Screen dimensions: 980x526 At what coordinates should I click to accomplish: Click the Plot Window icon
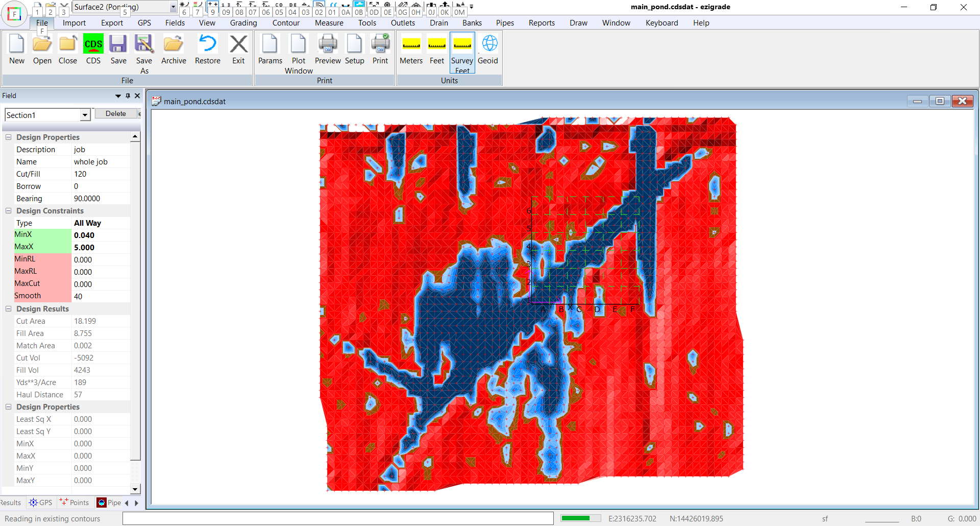(299, 45)
